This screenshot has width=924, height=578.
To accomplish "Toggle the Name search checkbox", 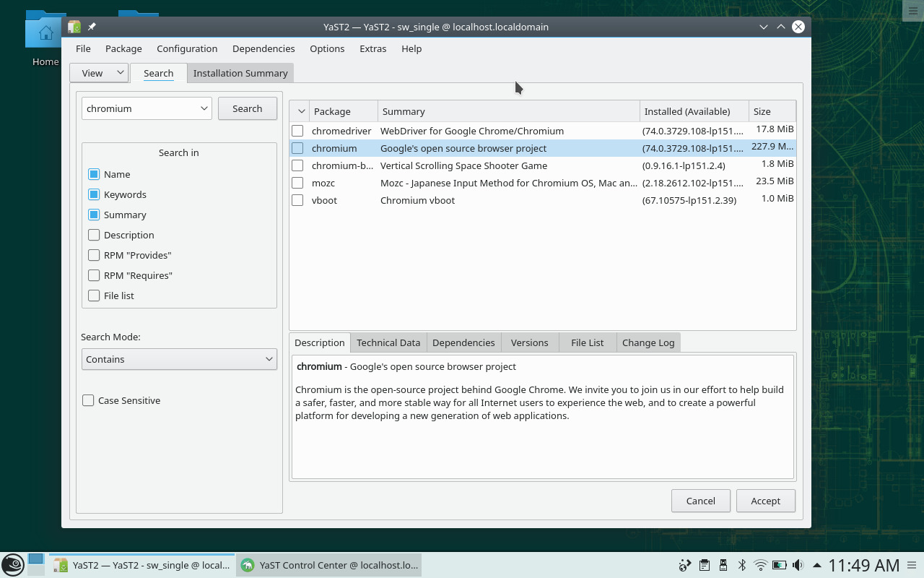I will point(94,174).
